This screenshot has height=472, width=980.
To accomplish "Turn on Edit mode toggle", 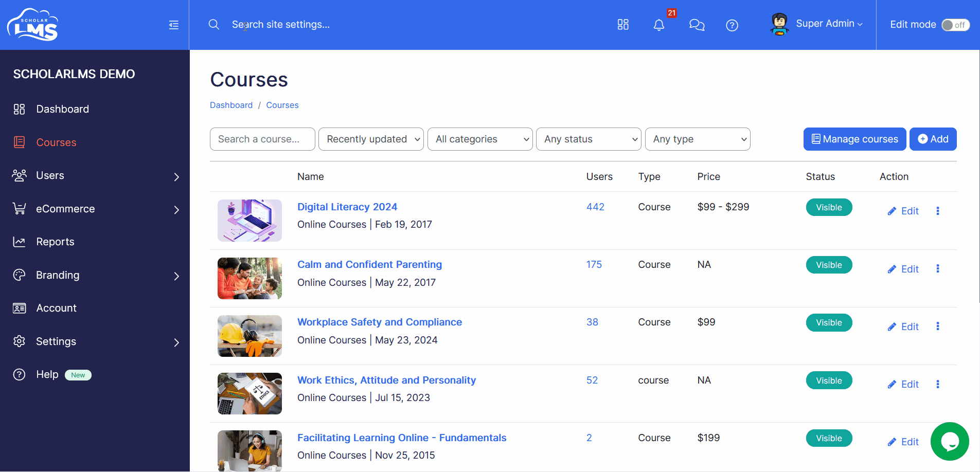I will click(x=955, y=25).
